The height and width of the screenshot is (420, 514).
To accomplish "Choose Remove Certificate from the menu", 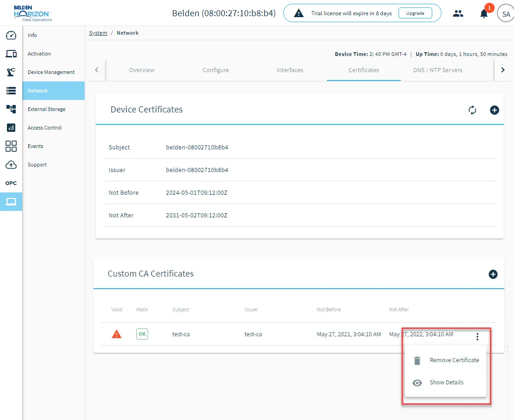I will pyautogui.click(x=446, y=360).
